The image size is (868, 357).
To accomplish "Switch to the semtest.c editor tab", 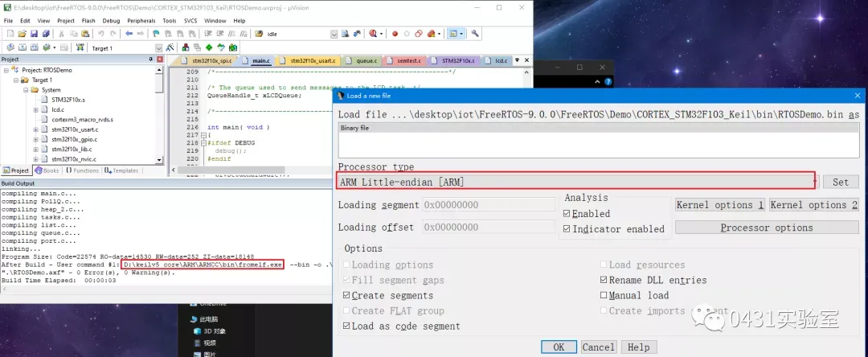I will coord(404,60).
